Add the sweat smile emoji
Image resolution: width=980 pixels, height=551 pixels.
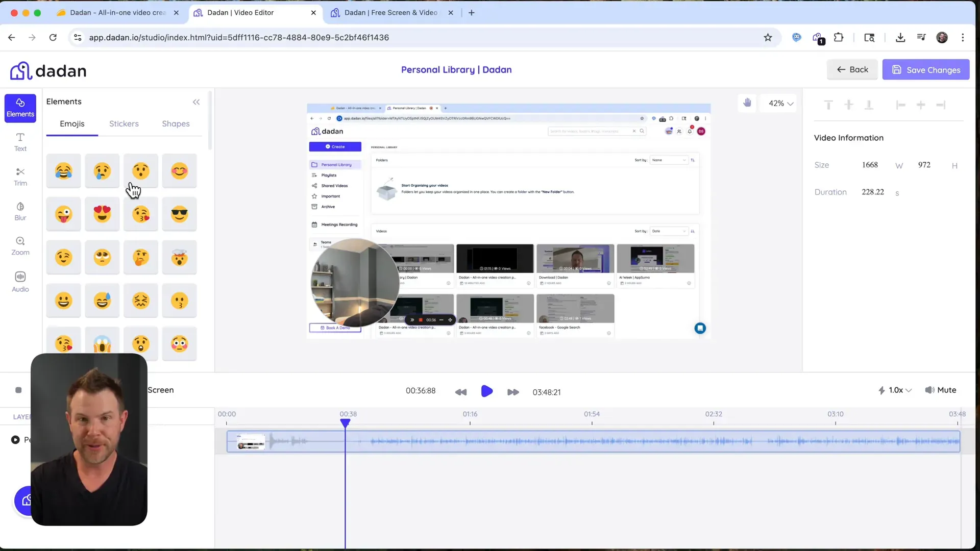tap(102, 301)
